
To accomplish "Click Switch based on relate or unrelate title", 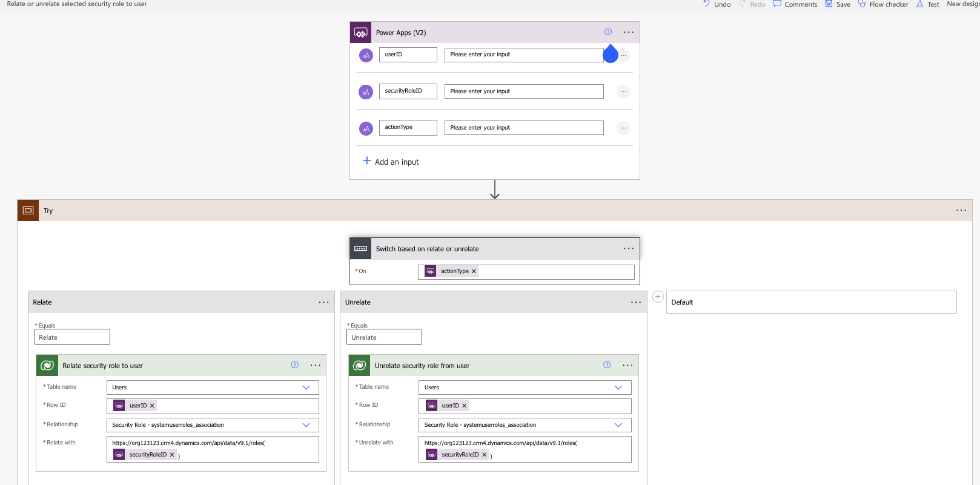I will pyautogui.click(x=427, y=249).
